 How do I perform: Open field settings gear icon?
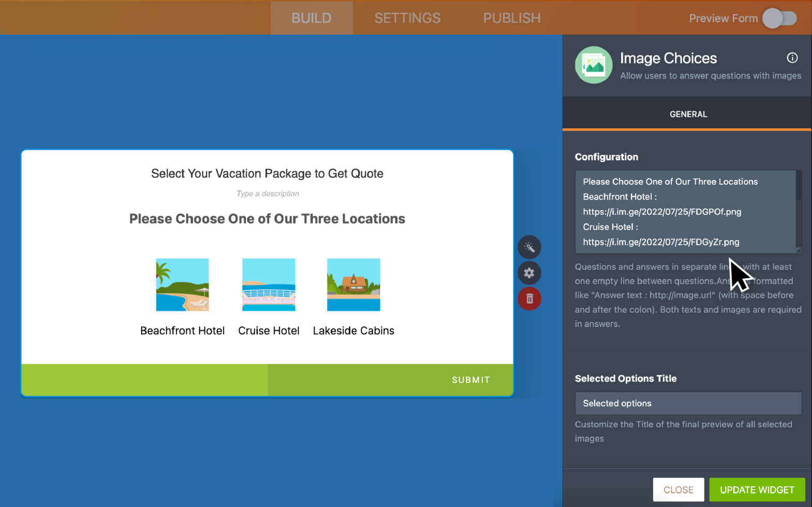click(529, 273)
